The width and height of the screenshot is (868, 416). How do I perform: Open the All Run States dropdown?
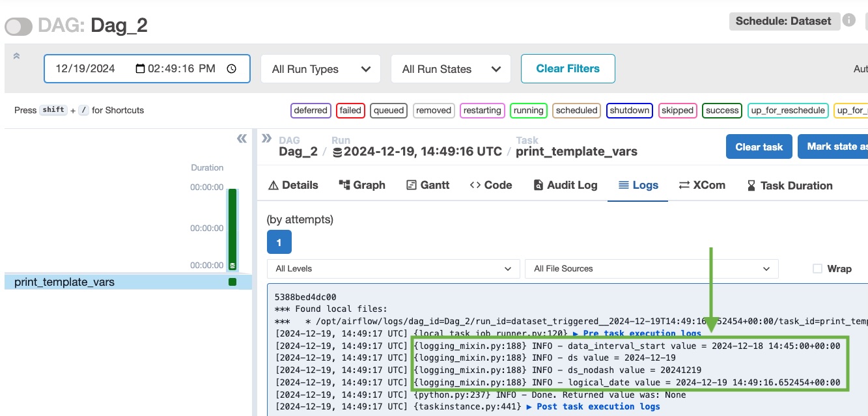click(451, 69)
